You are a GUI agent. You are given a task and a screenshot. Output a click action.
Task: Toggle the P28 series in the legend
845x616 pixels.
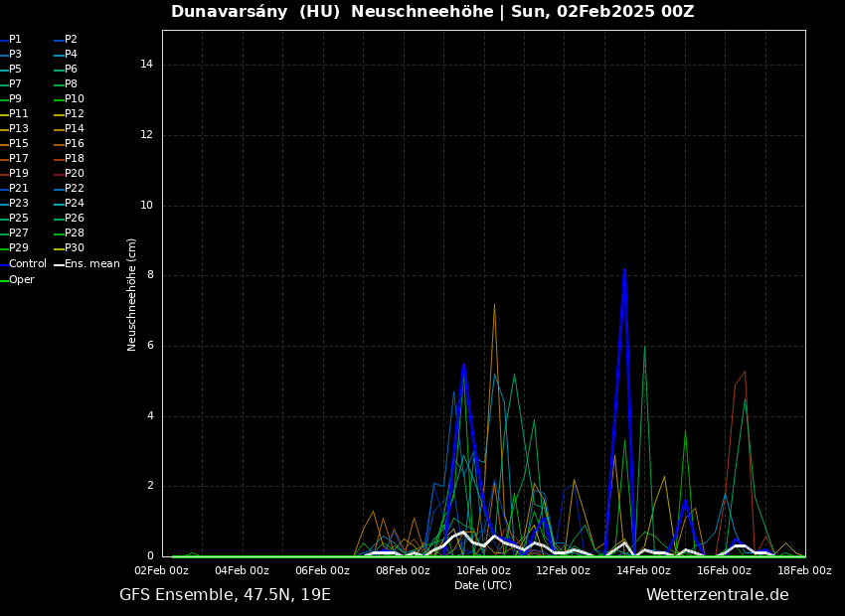pyautogui.click(x=74, y=233)
